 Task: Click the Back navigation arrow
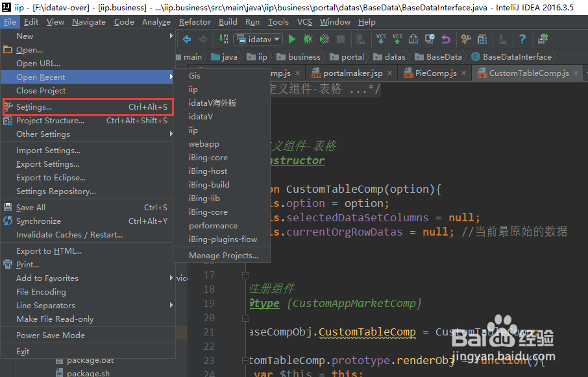187,39
